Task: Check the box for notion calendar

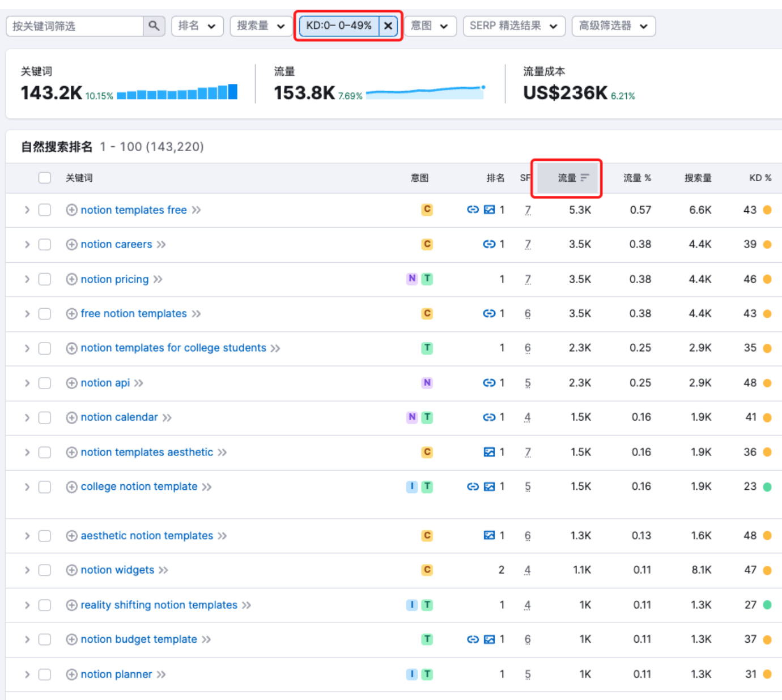Action: [x=45, y=418]
